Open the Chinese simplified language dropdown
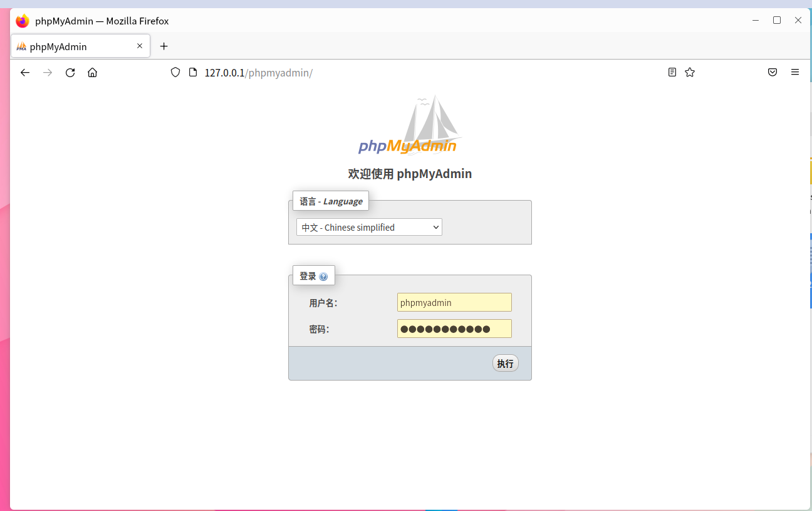Screen dimensions: 812x511 pos(369,227)
